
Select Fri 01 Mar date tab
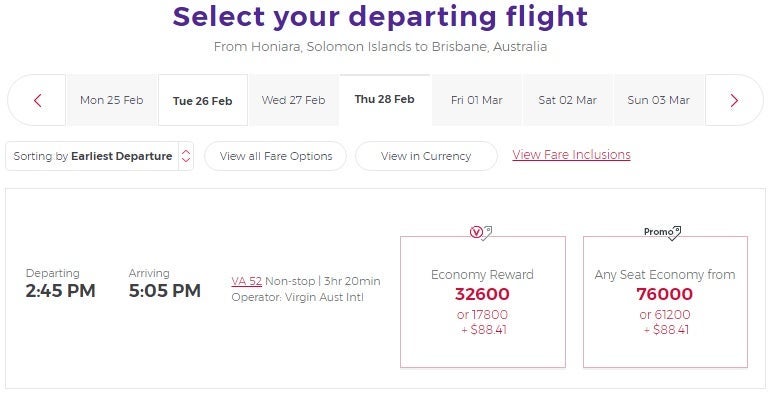pos(476,100)
